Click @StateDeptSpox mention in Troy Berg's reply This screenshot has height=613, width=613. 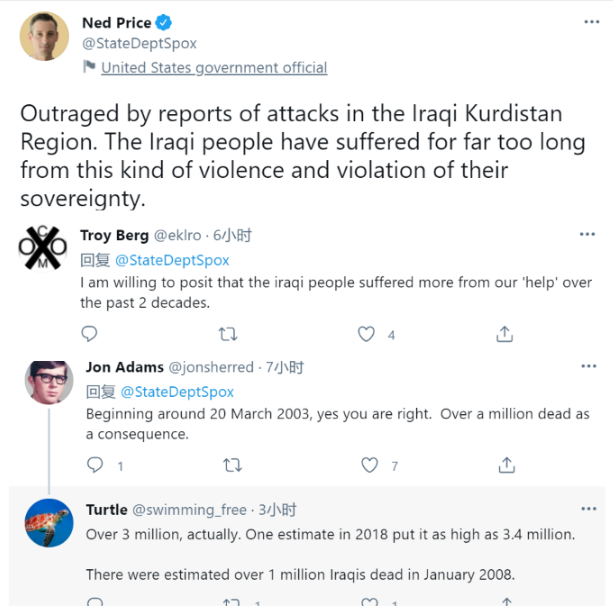[x=158, y=260]
